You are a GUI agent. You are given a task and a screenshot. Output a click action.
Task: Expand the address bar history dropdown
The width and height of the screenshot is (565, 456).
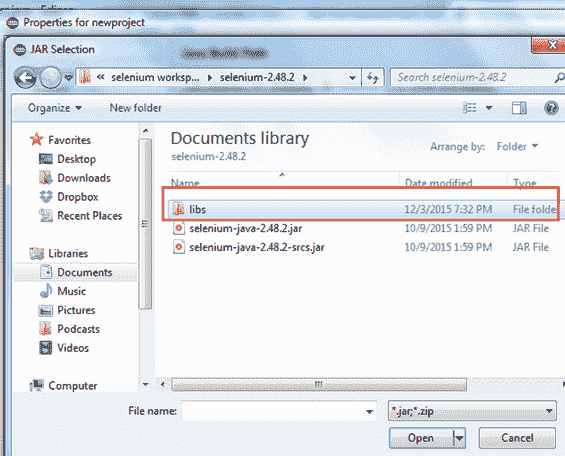[352, 78]
